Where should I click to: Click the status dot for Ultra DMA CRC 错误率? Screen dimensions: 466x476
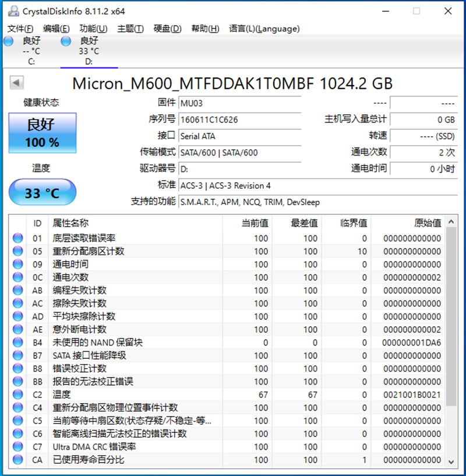pyautogui.click(x=17, y=447)
